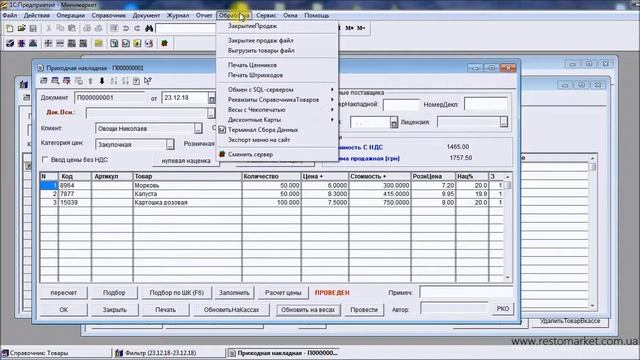
Task: Click the Документ number field П000000001
Action: pyautogui.click(x=109, y=98)
